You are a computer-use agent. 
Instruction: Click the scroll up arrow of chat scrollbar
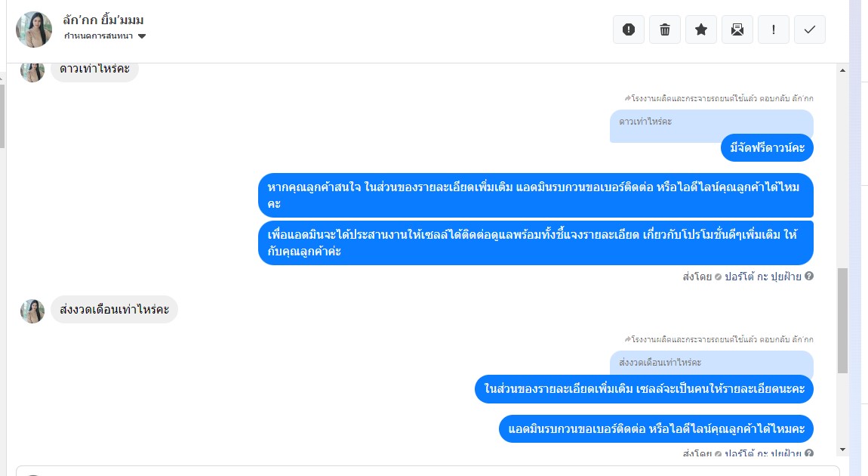[x=842, y=70]
